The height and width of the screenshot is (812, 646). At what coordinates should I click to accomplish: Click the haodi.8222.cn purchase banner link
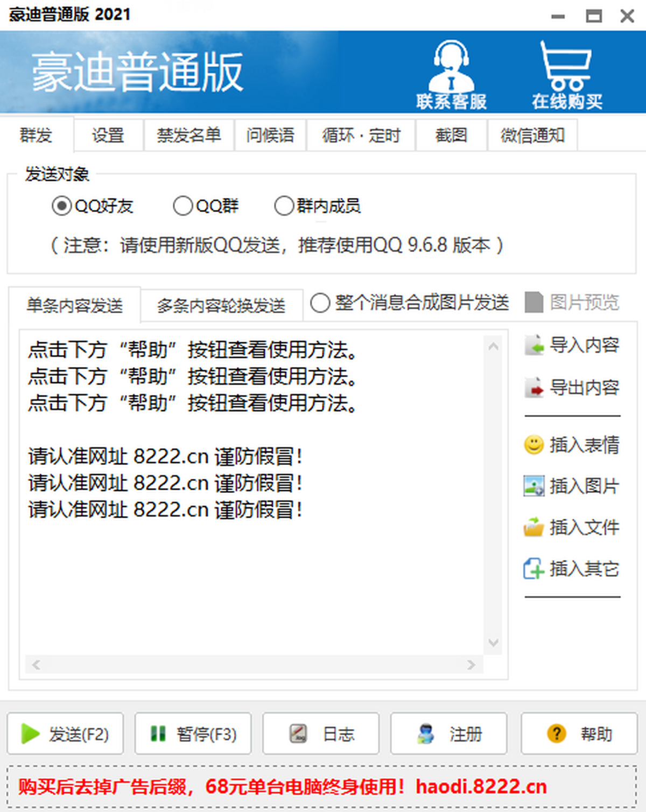click(481, 787)
